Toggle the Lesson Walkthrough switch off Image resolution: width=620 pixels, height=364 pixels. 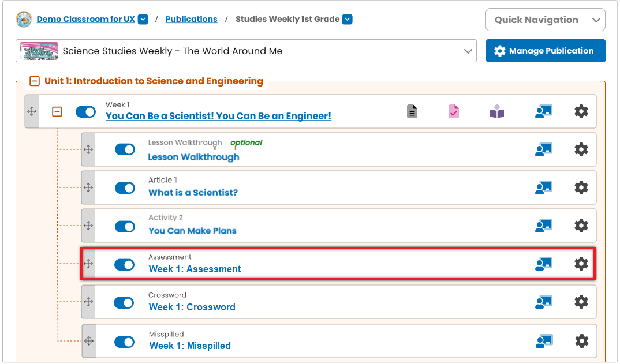click(x=125, y=149)
